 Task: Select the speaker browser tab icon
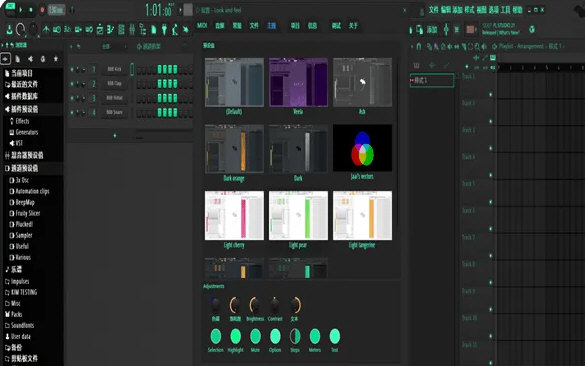pyautogui.click(x=30, y=59)
